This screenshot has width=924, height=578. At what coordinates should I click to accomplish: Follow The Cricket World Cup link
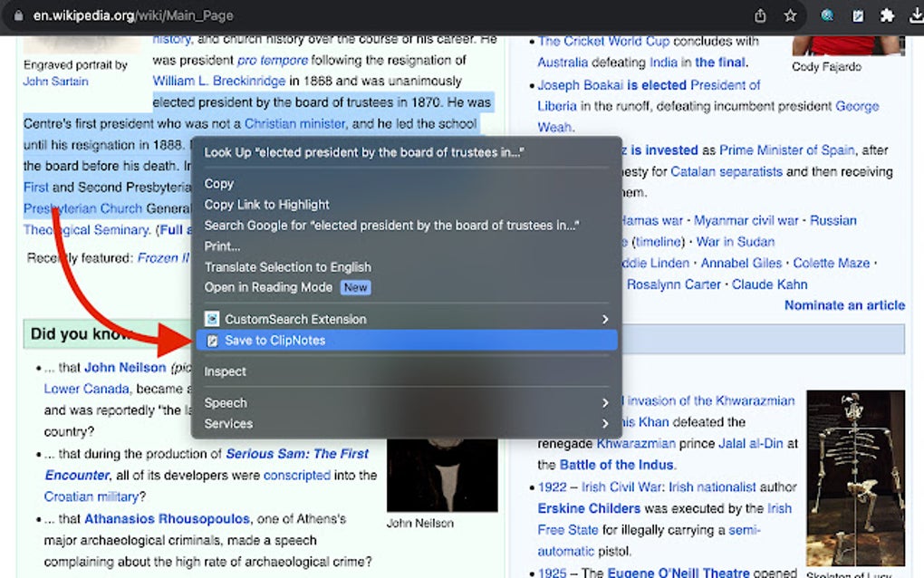point(604,42)
